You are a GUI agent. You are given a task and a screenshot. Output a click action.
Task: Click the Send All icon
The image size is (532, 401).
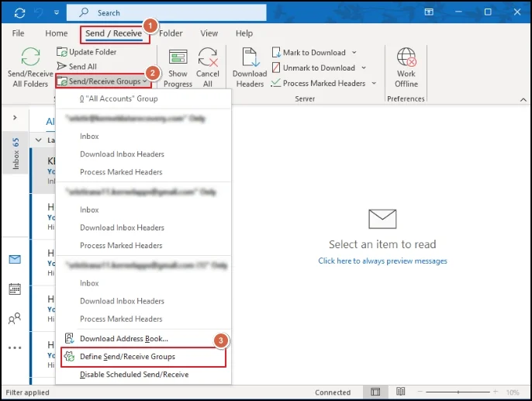62,66
